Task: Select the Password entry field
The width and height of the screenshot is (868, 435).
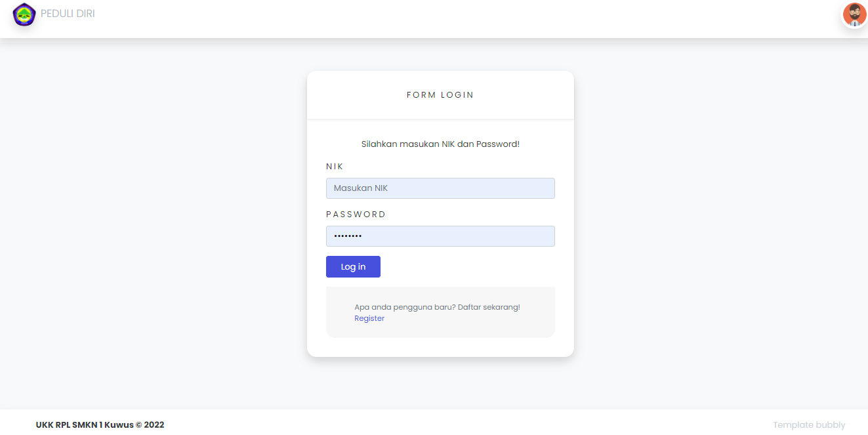Action: click(440, 236)
